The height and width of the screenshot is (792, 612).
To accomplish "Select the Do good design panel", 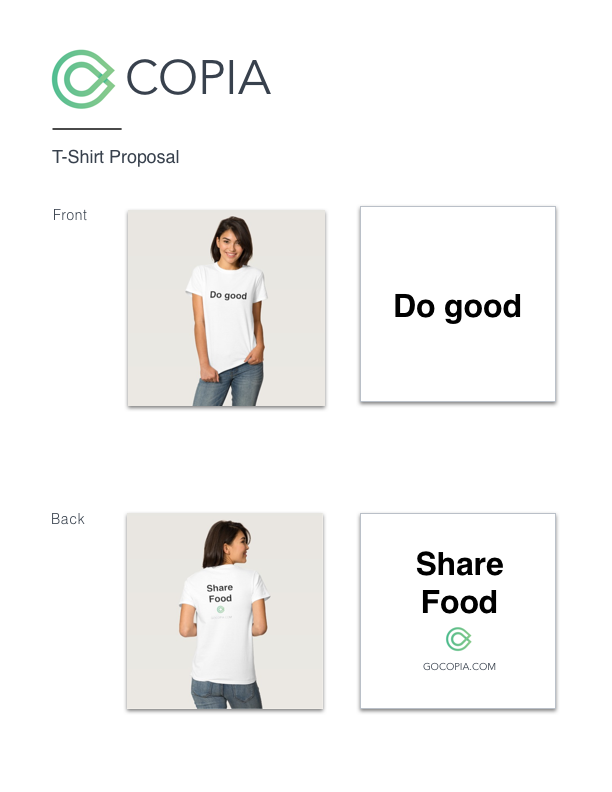I will point(458,304).
